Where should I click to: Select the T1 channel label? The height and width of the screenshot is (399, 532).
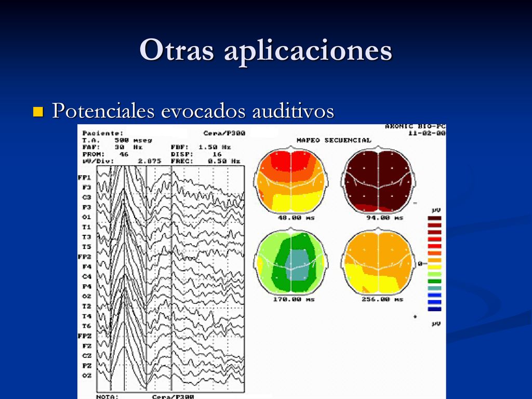(87, 227)
